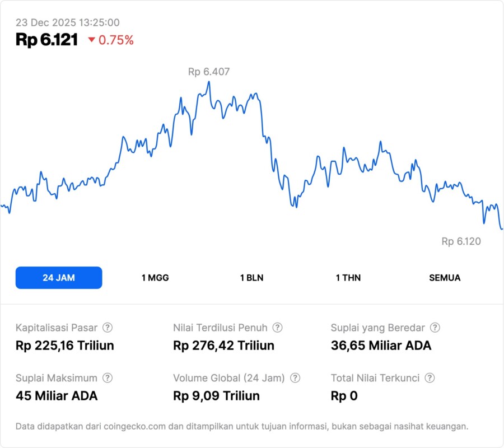Show the 1 THN price chart
504x448 pixels.
click(x=348, y=278)
